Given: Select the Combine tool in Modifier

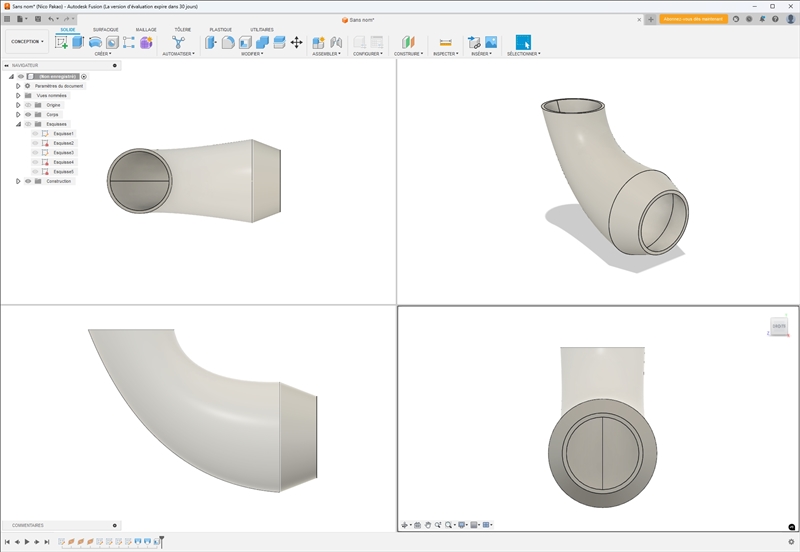Looking at the screenshot, I should pos(262,42).
